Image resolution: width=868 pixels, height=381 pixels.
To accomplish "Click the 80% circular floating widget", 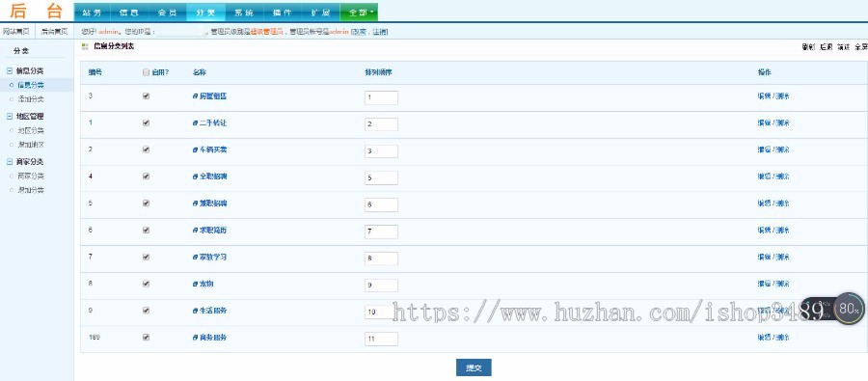I will (849, 309).
